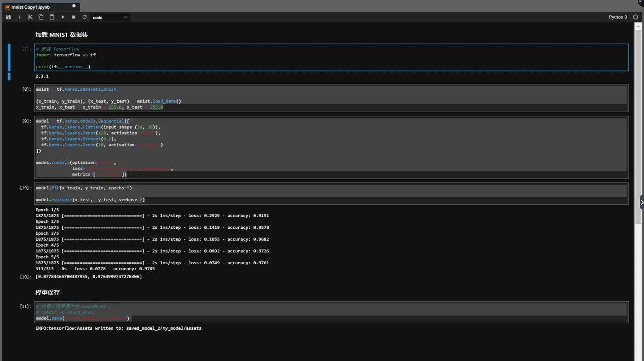The width and height of the screenshot is (644, 361).
Task: Click the [9]: input prompt
Action: point(27,121)
